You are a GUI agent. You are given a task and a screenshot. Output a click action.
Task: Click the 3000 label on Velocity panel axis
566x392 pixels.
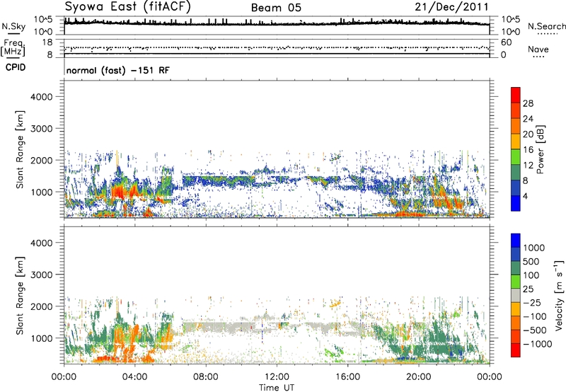[41, 275]
